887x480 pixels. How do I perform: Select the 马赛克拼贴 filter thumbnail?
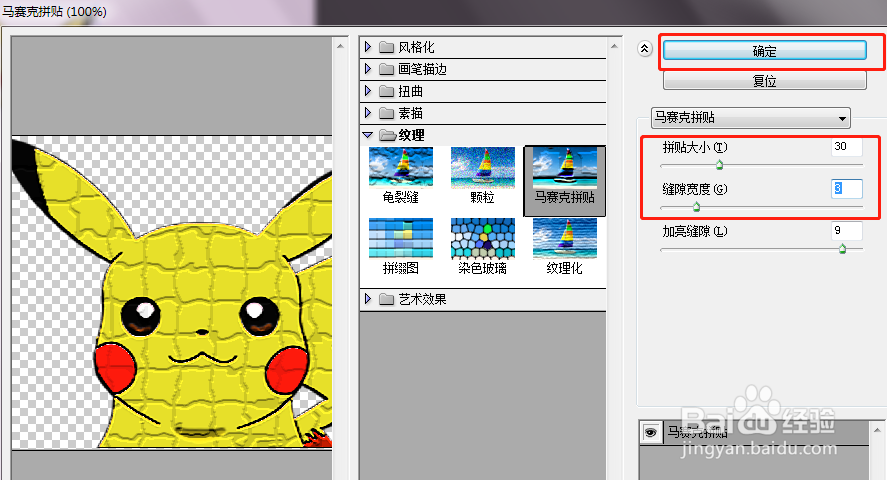pos(565,181)
